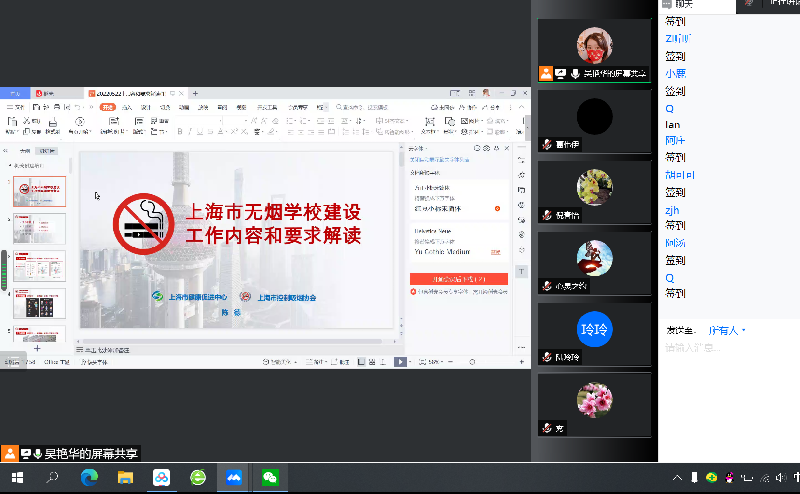Click the zoom-in plus in status bar

click(521, 362)
